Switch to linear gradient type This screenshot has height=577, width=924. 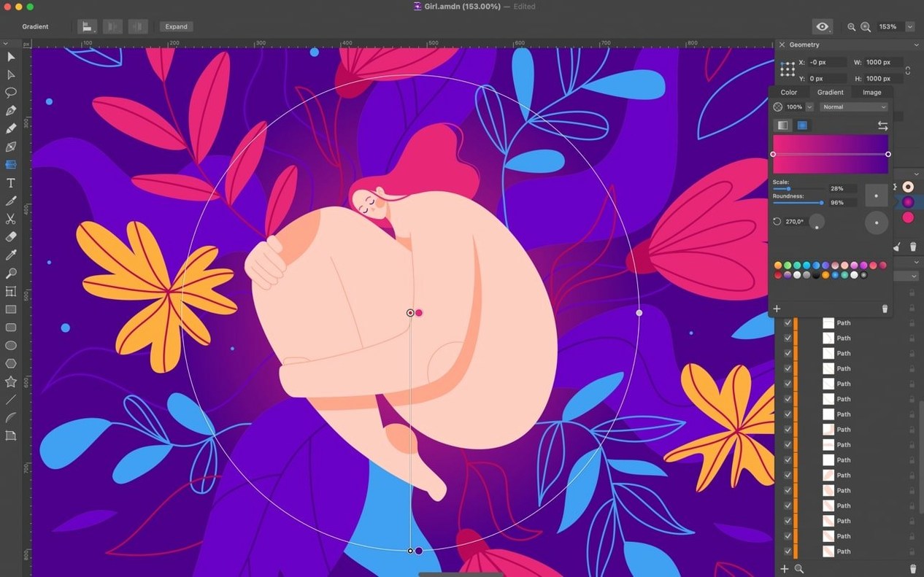pyautogui.click(x=782, y=125)
